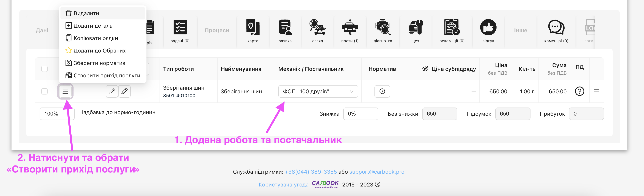The width and height of the screenshot is (644, 196).
Task: Choose Видалити from the context menu
Action: 86,13
